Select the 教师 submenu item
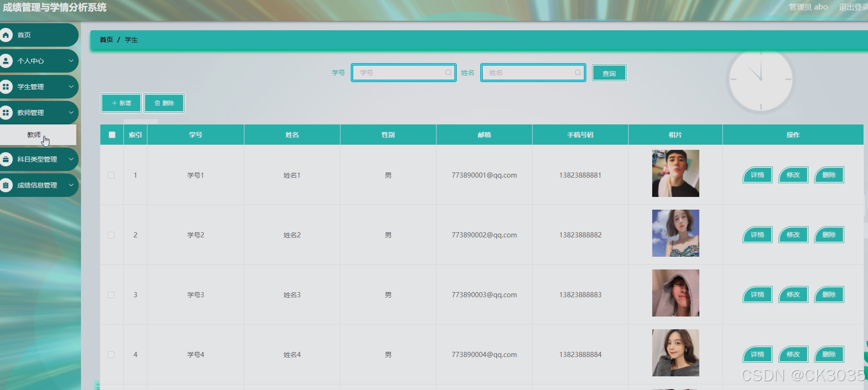The height and width of the screenshot is (390, 868). (x=38, y=135)
